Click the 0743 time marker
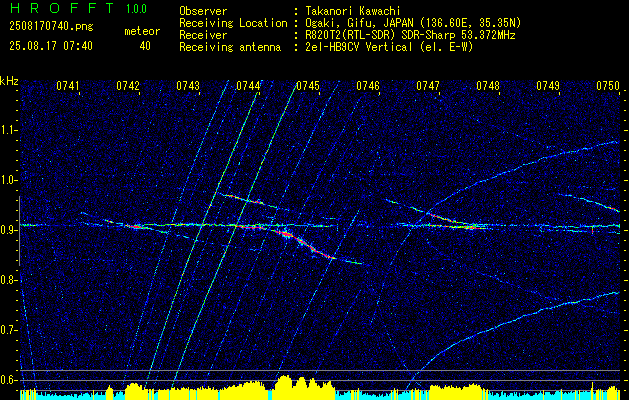 click(x=188, y=86)
